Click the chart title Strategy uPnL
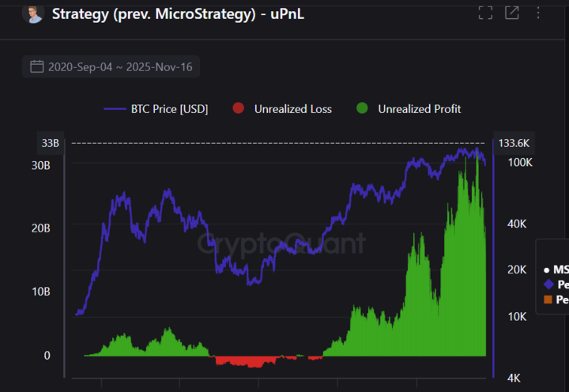This screenshot has width=569, height=392. point(179,13)
